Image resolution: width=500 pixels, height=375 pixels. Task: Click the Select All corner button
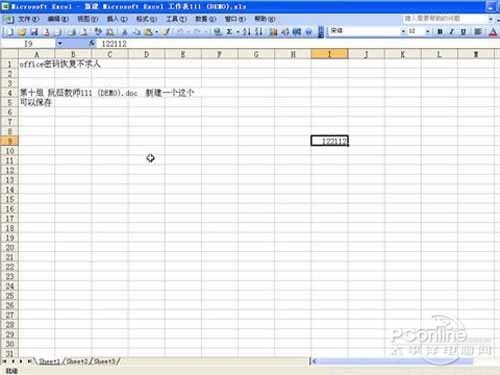(9, 54)
